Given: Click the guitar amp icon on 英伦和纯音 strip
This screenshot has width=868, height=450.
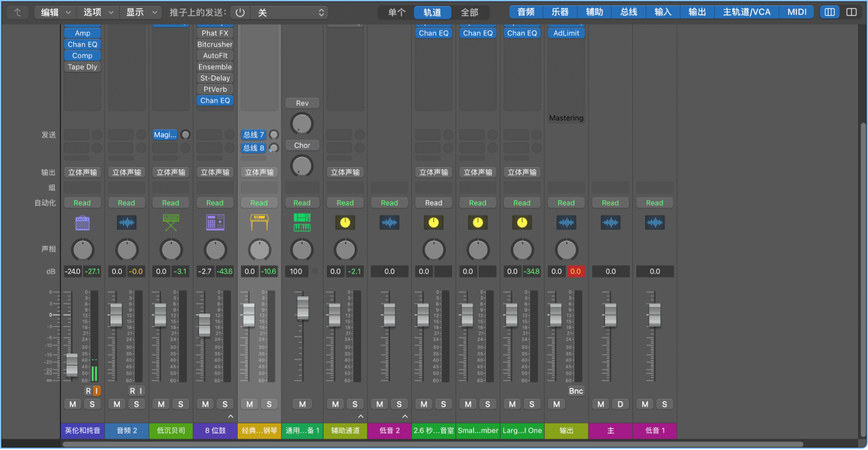Looking at the screenshot, I should pos(83,222).
